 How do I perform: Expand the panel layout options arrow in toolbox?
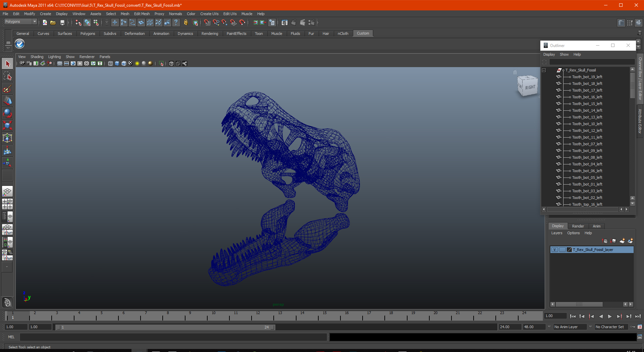7,267
